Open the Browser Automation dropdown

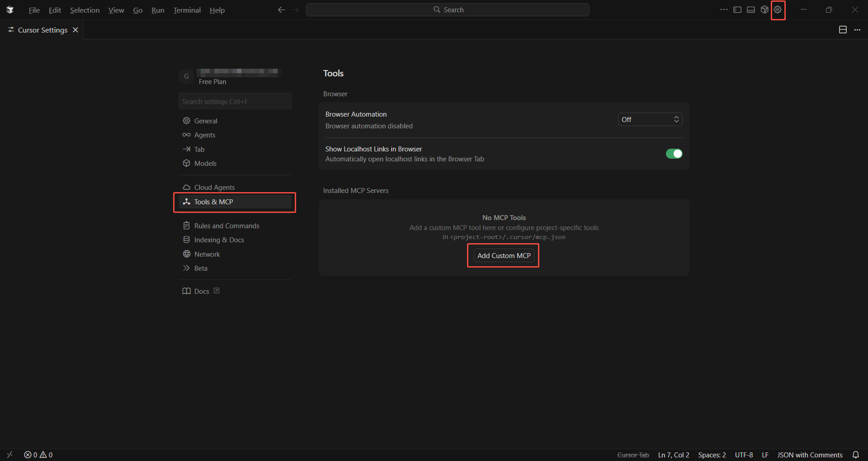(650, 119)
